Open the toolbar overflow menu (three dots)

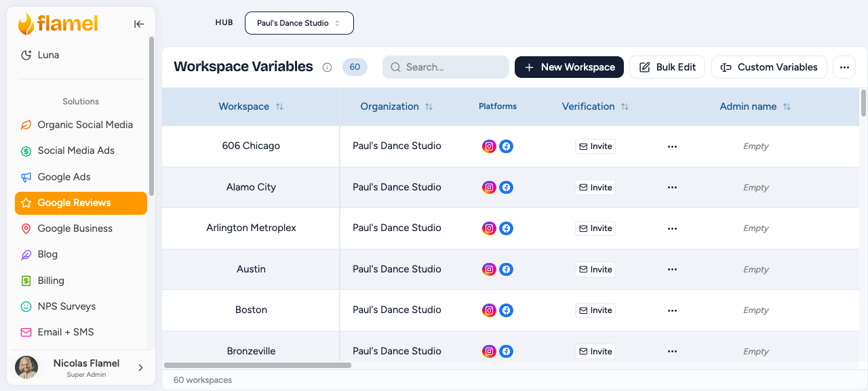click(844, 67)
